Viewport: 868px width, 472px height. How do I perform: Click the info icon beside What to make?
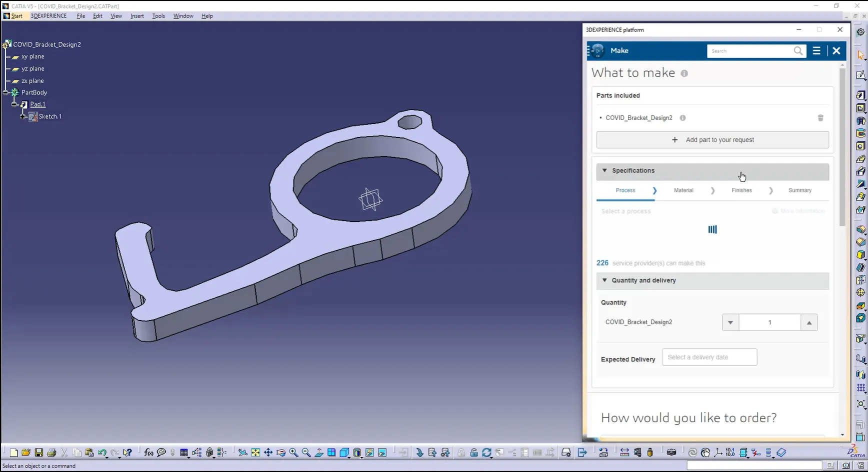pyautogui.click(x=684, y=73)
